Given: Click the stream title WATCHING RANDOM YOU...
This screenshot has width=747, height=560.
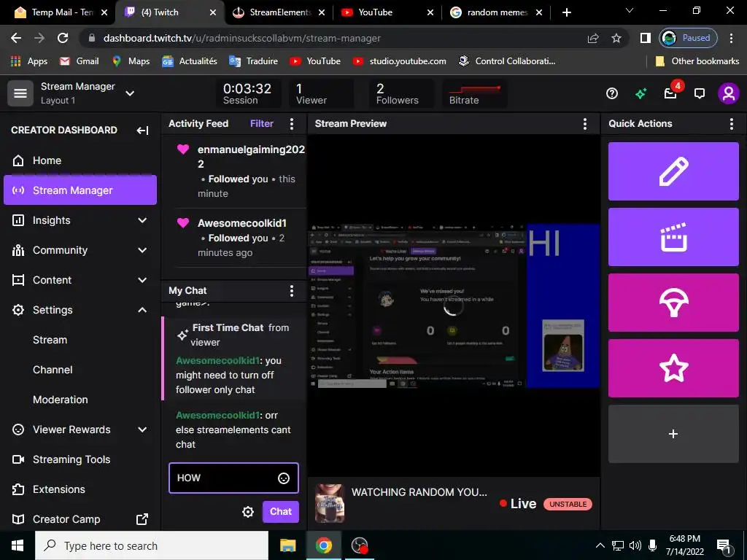Looking at the screenshot, I should coord(419,492).
